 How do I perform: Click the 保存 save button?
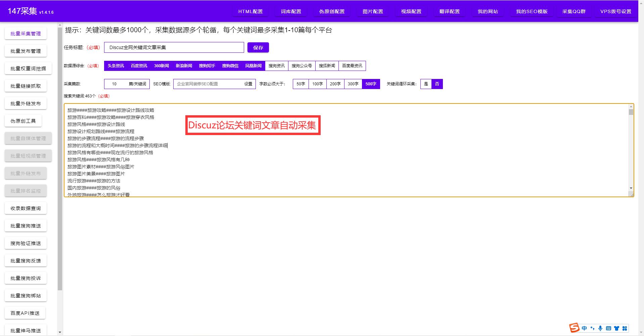[258, 48]
